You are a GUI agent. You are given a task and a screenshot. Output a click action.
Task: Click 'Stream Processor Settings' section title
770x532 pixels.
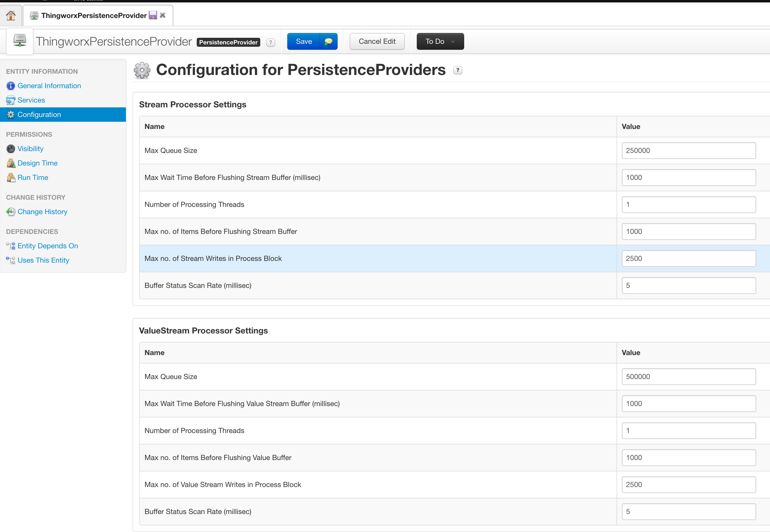point(192,104)
